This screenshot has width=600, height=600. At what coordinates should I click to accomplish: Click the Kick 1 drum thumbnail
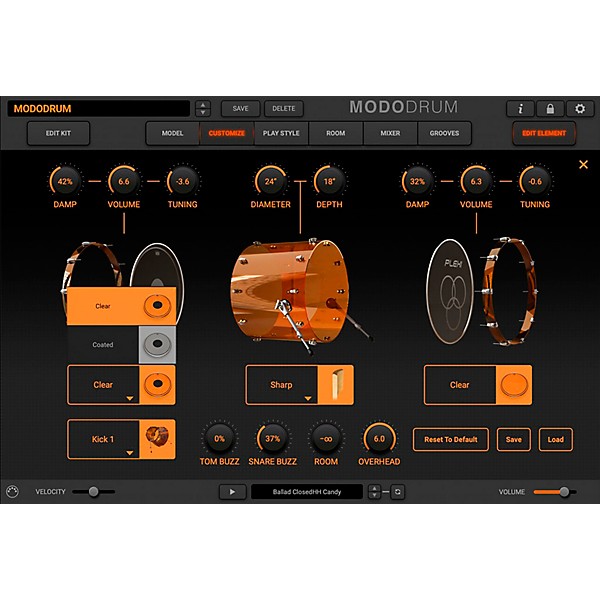pyautogui.click(x=157, y=439)
